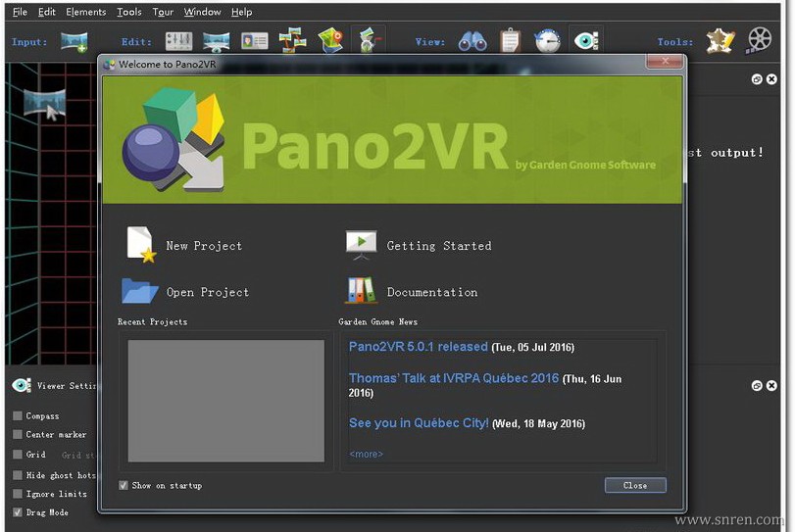
Task: Open the File menu
Action: (20, 12)
